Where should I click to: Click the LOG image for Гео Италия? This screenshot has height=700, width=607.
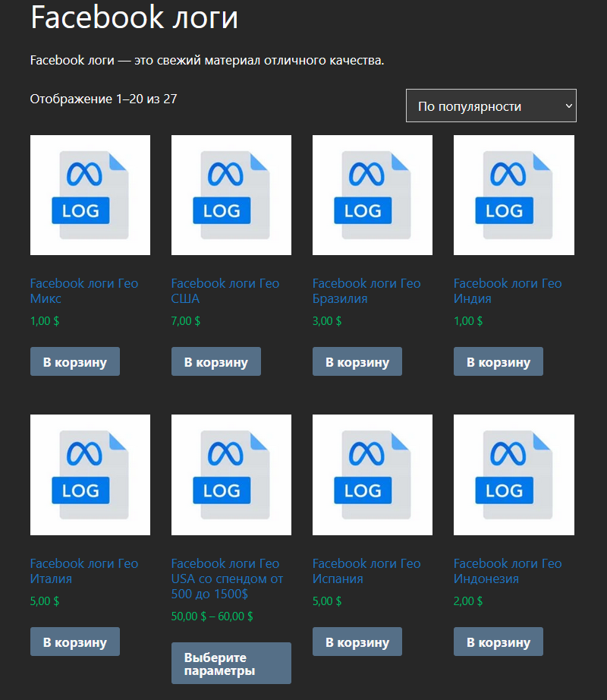[90, 475]
